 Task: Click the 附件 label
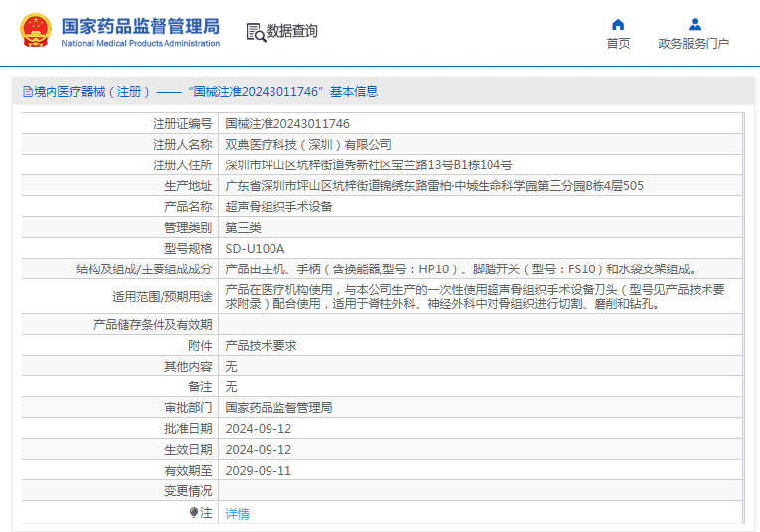click(x=201, y=346)
